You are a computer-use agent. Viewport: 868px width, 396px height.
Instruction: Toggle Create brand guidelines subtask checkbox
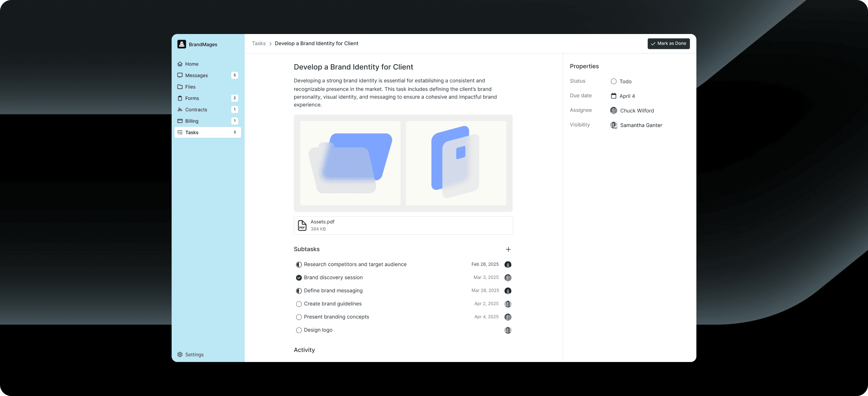[x=299, y=304]
